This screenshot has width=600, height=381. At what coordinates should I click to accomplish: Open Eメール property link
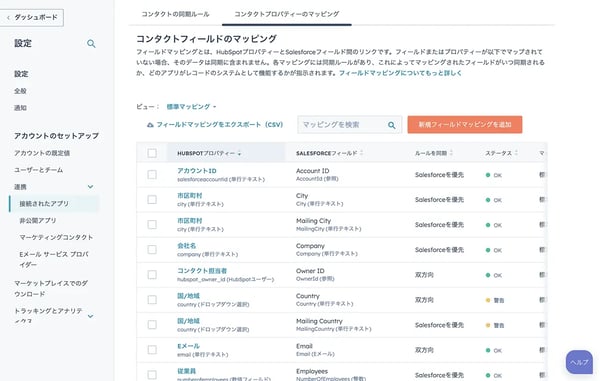click(188, 346)
